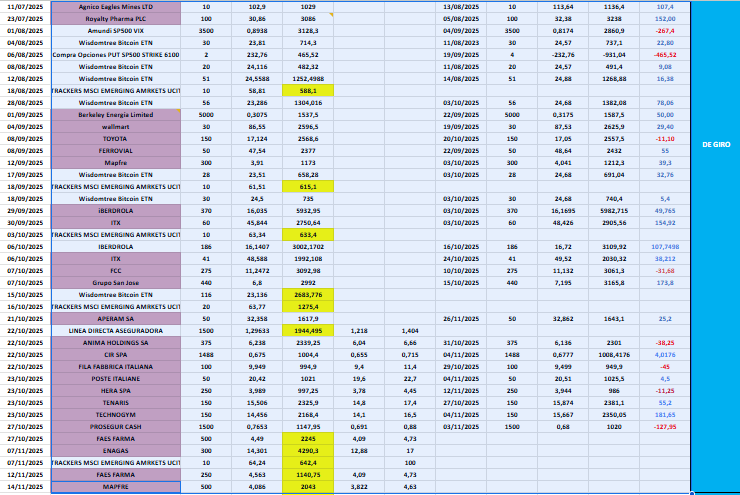Click the ENAGAS cell
This screenshot has height=495, width=740.
116,451
